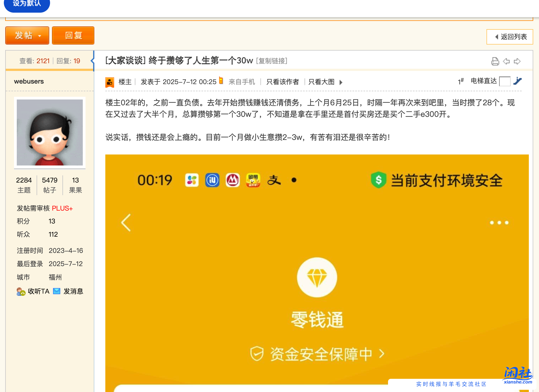Click the left share arrow icon near print
539x392 pixels.
[x=507, y=62]
